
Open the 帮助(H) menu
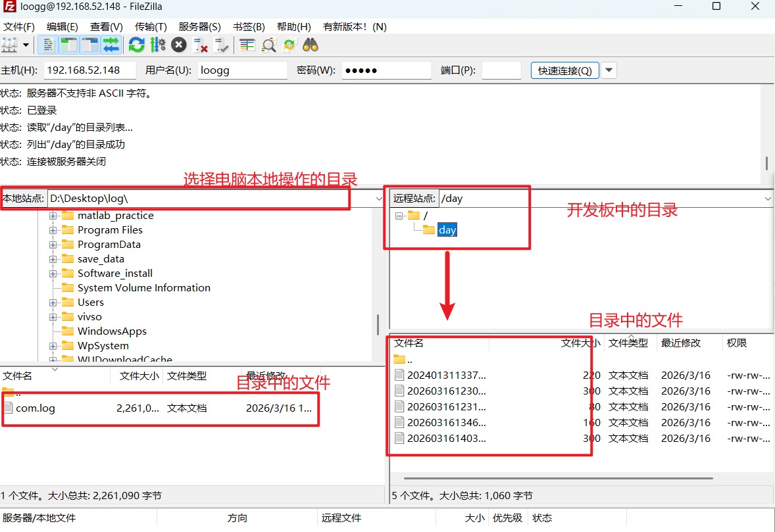point(294,27)
